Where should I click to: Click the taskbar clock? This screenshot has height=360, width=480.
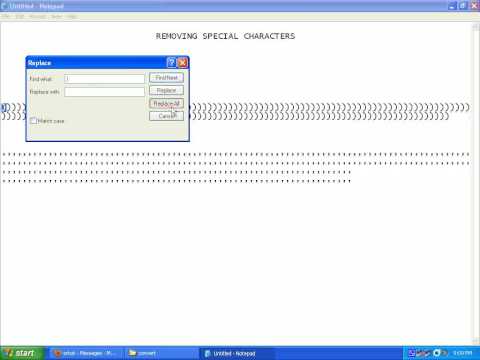(x=463, y=353)
